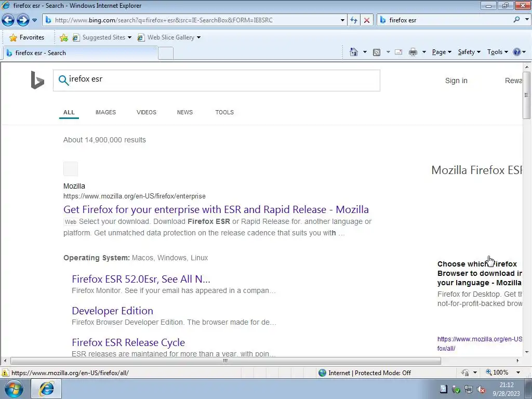Go forward with the Forward arrow button
532x399 pixels.
(x=23, y=20)
